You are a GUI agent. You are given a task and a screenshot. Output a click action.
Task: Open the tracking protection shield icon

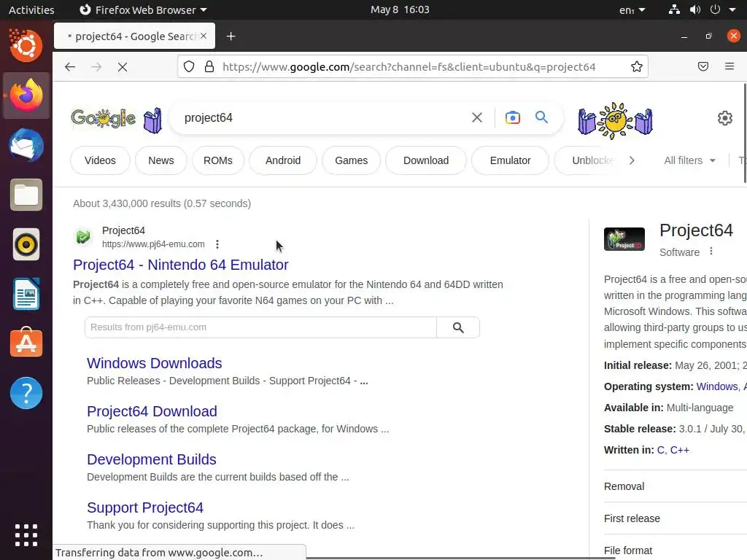click(x=189, y=66)
